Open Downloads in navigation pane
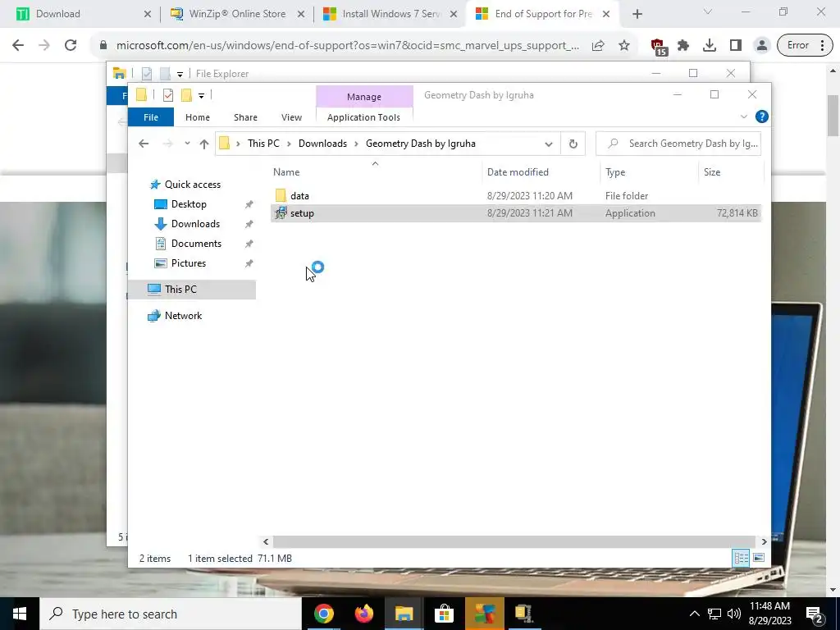The height and width of the screenshot is (630, 840). (195, 224)
